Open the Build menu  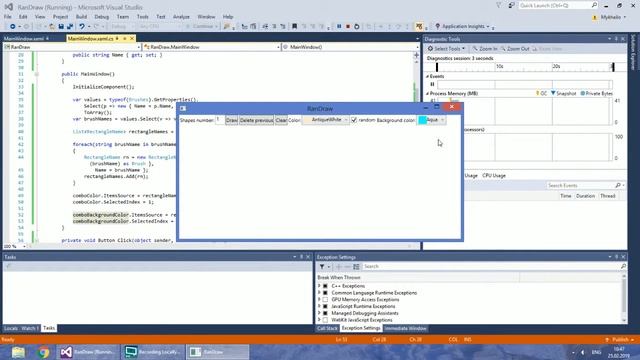coord(81,17)
